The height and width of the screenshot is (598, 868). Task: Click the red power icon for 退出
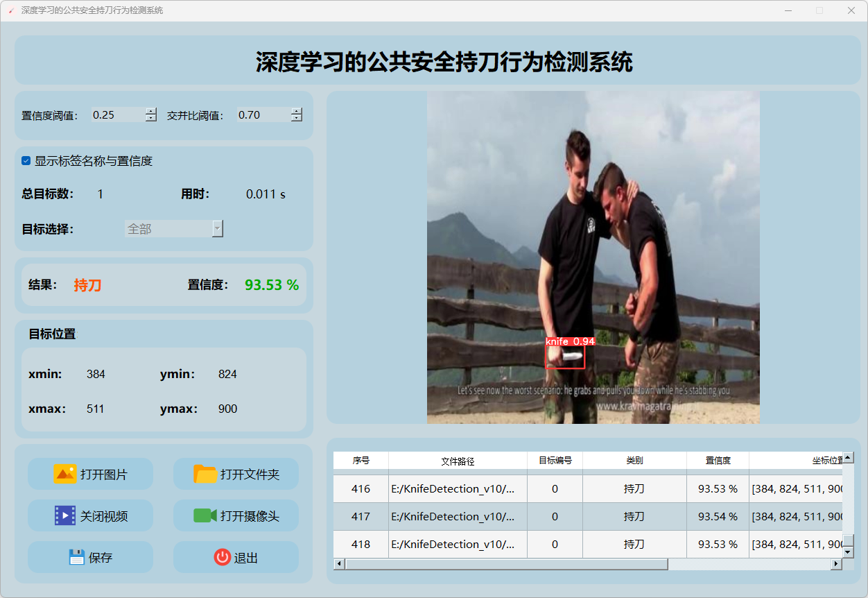click(x=222, y=557)
